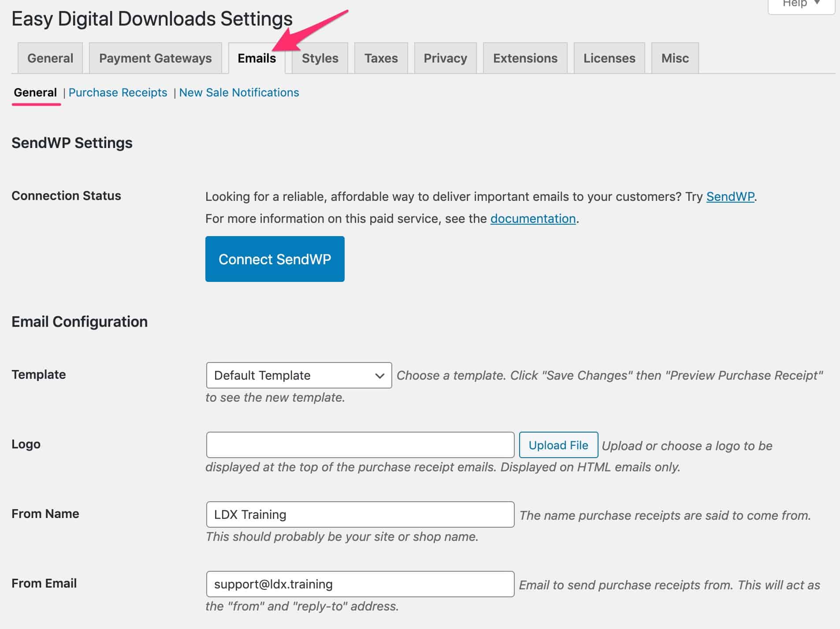Open the Privacy settings tab
Viewport: 840px width, 629px height.
pos(445,58)
